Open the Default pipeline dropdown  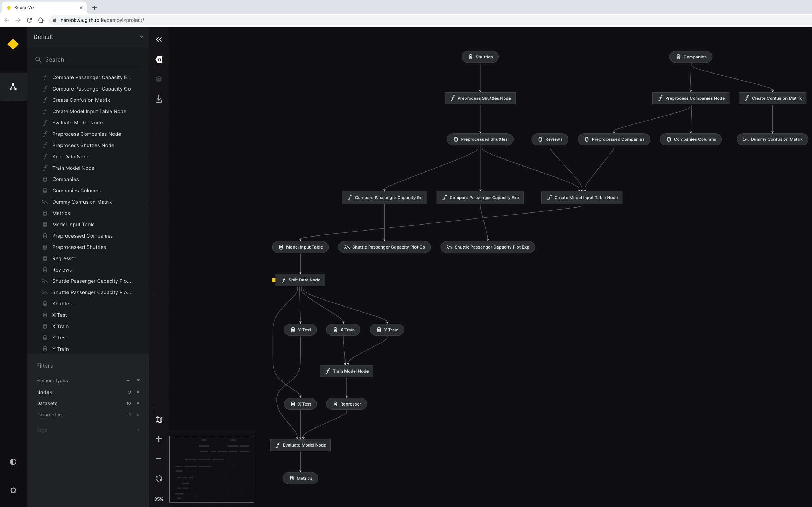[88, 37]
